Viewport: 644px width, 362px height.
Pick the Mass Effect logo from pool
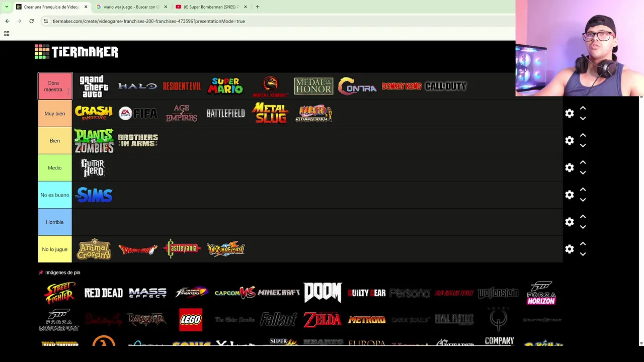[x=147, y=293]
